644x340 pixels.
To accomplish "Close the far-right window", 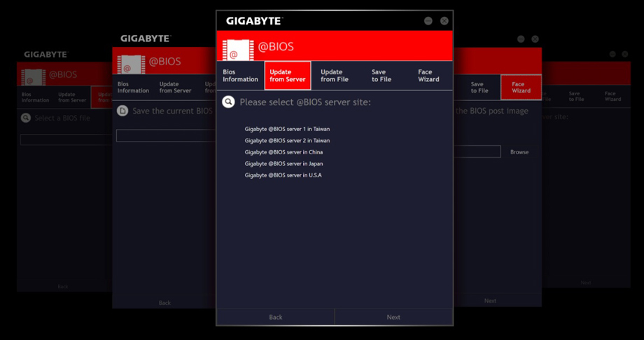I will pos(624,54).
